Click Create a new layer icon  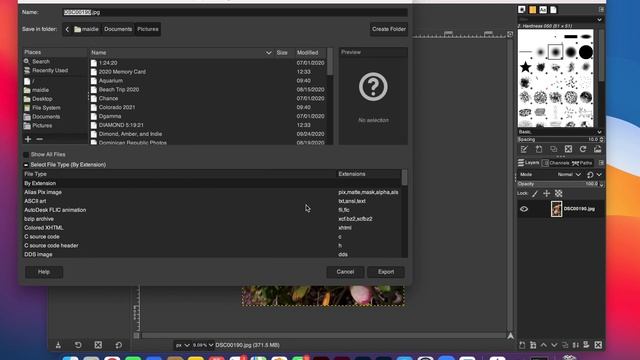522,345
